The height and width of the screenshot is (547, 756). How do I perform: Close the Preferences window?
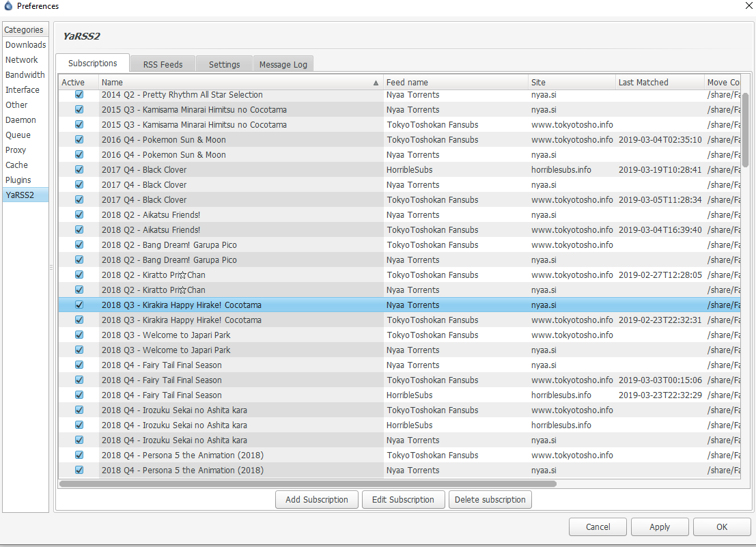click(748, 5)
